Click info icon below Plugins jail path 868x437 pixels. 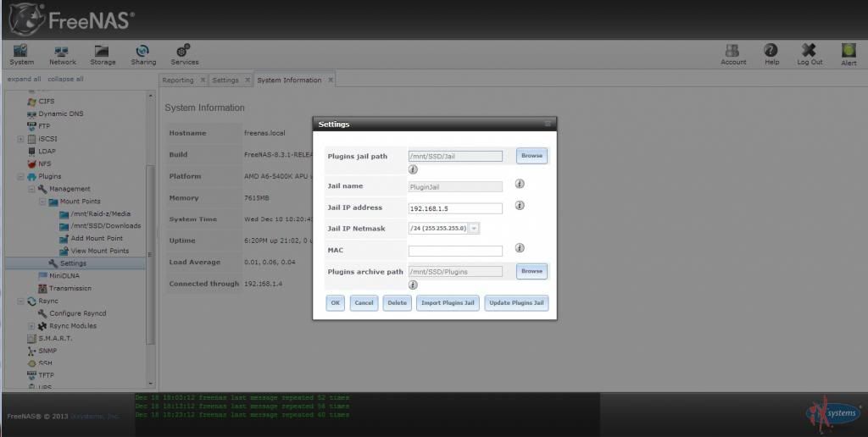pyautogui.click(x=413, y=169)
